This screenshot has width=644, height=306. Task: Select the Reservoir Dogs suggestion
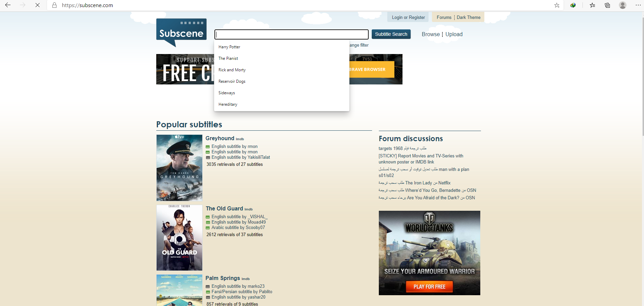point(282,81)
